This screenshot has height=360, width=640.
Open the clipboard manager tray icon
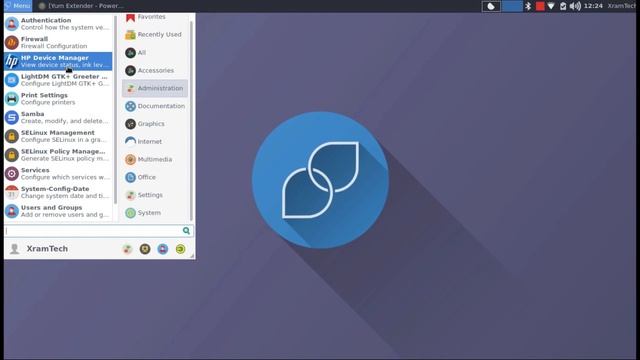(563, 6)
